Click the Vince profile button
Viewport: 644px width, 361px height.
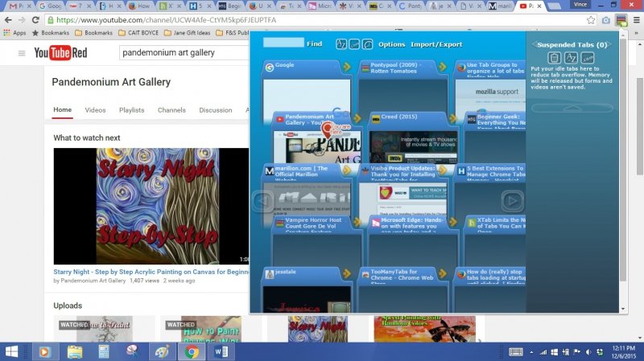pos(580,5)
